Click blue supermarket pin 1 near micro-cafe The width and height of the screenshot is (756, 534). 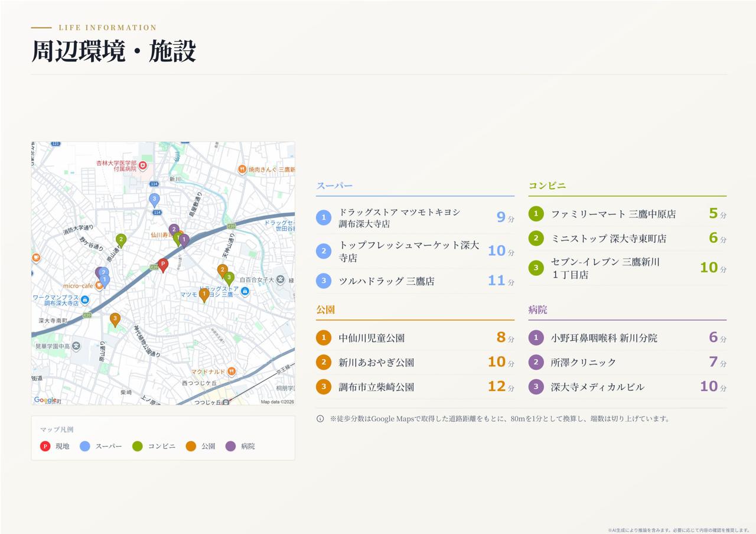pyautogui.click(x=105, y=281)
